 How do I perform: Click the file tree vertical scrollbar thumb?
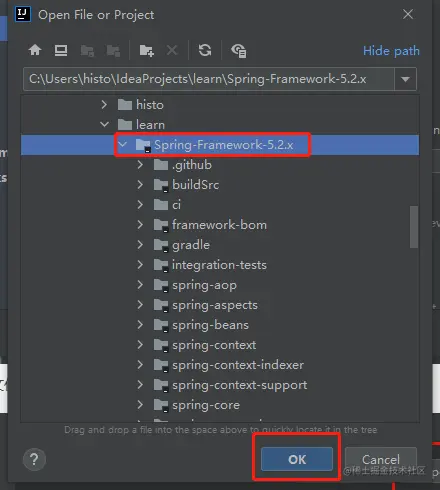point(414,227)
